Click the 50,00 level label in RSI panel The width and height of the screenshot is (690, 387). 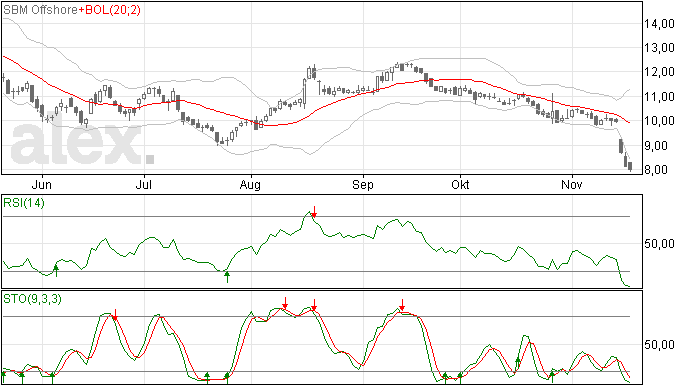tap(659, 244)
